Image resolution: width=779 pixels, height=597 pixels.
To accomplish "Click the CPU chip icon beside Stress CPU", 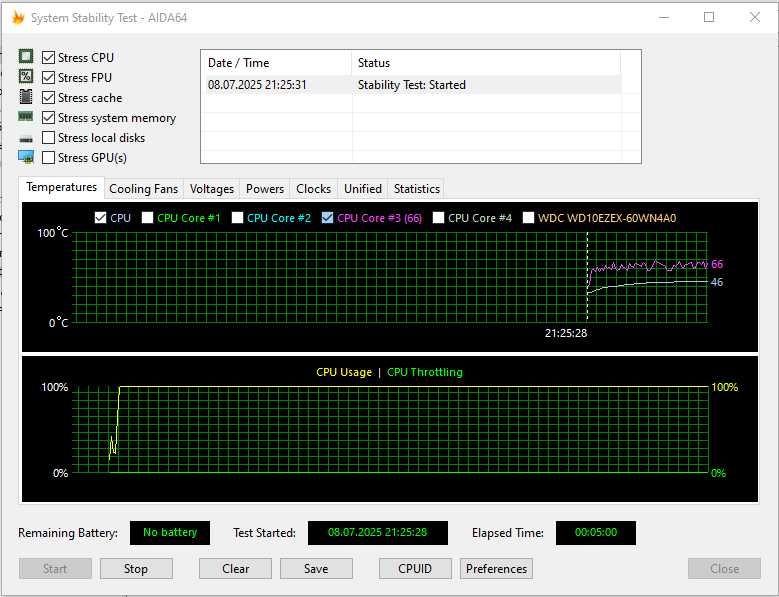I will point(26,57).
